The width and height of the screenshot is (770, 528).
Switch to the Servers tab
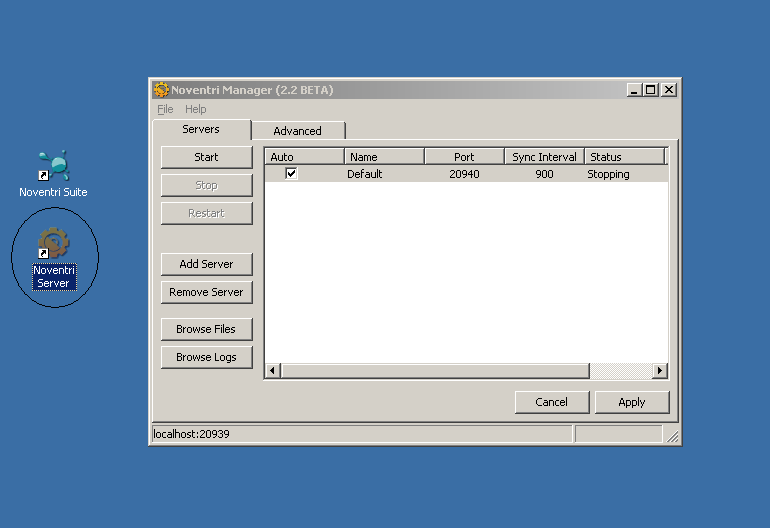click(x=201, y=130)
